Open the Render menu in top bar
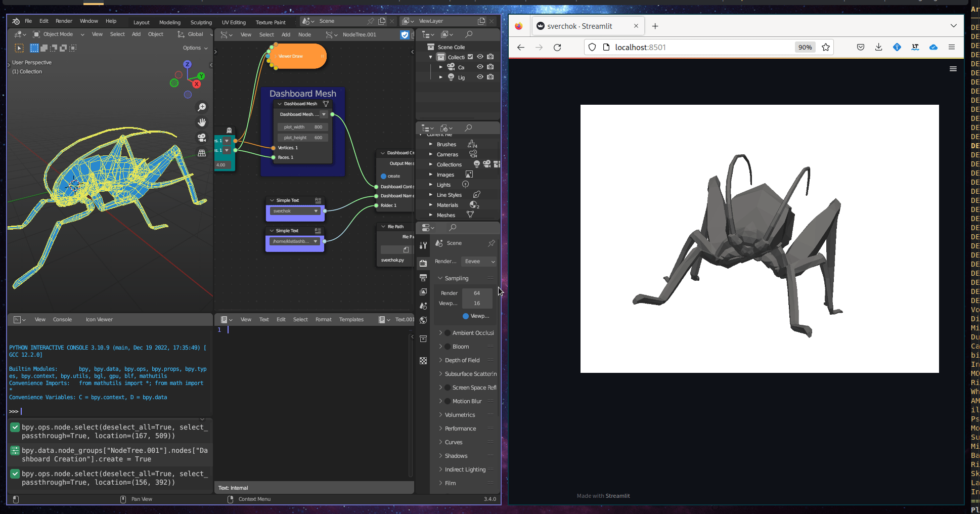 click(64, 21)
